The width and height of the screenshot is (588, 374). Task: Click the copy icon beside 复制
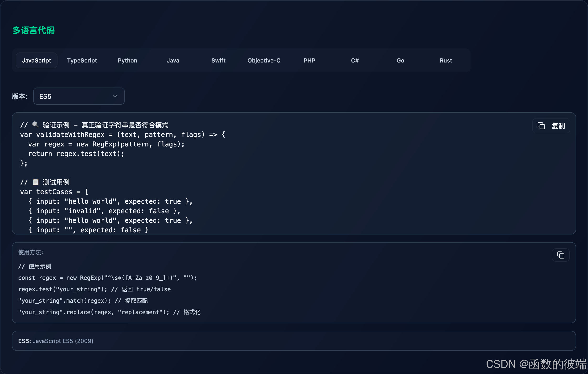[x=541, y=126]
